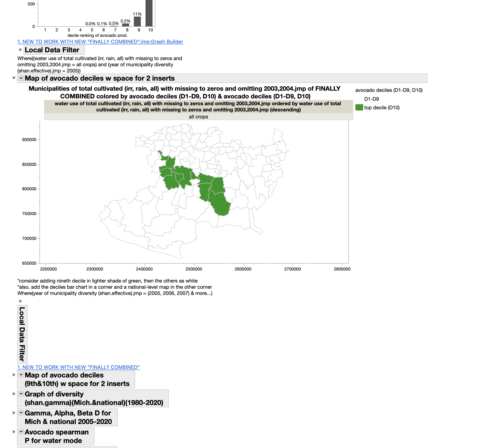Open the FINALLY COMBINED.jmp:Graph Builder link
The height and width of the screenshot is (448, 501).
100,42
